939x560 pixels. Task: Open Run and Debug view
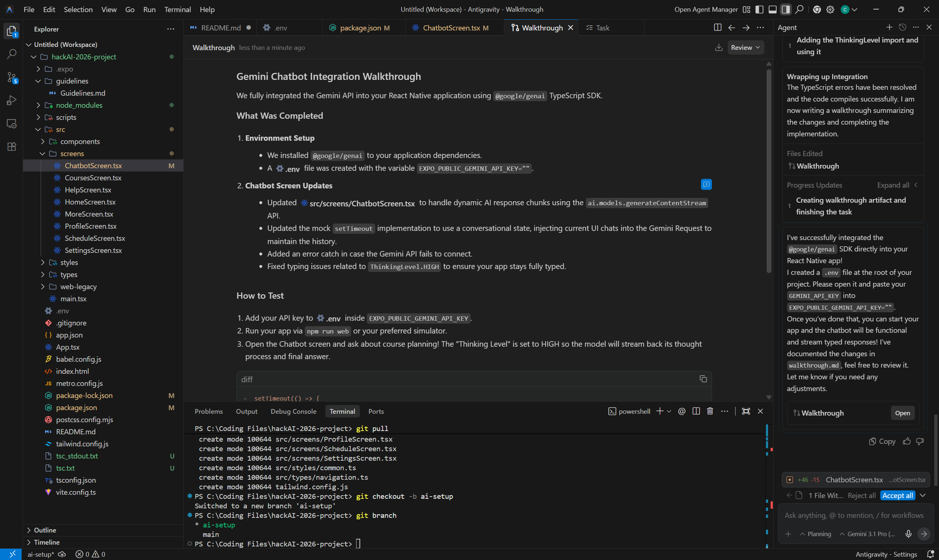pyautogui.click(x=12, y=100)
